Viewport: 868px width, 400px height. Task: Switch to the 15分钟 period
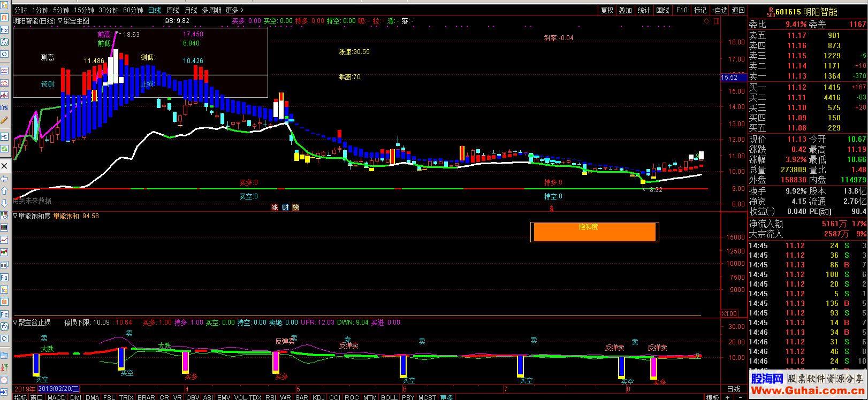click(84, 10)
